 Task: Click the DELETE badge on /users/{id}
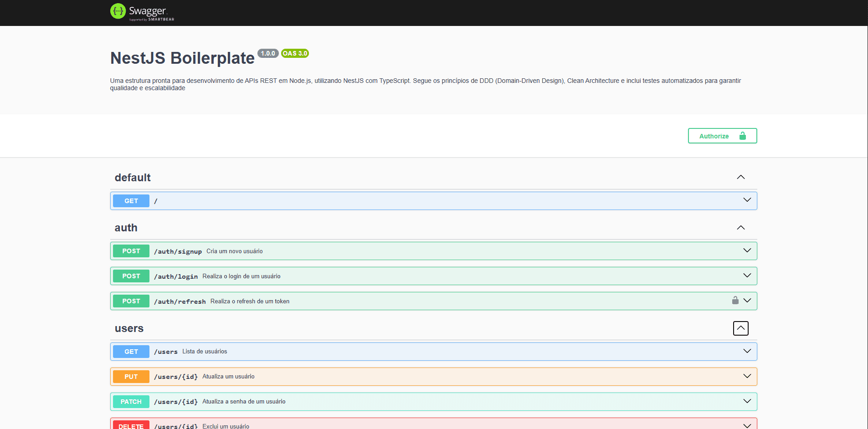pyautogui.click(x=131, y=426)
